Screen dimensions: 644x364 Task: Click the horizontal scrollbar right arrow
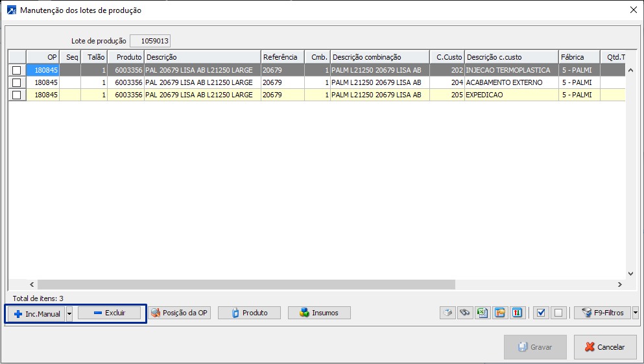(620, 284)
